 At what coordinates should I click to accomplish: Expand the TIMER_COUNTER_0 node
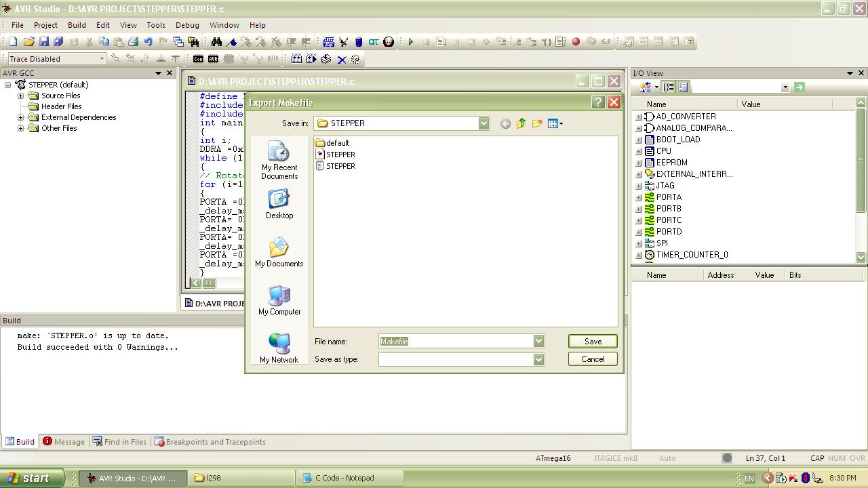coord(639,255)
